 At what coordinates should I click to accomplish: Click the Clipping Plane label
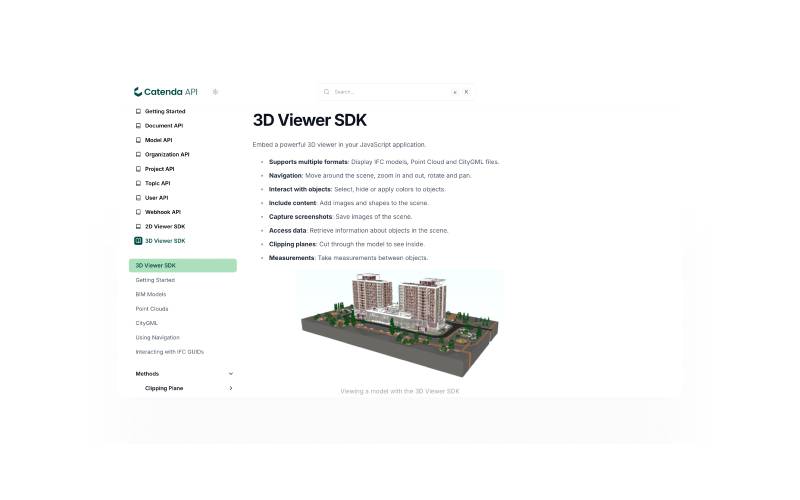pyautogui.click(x=164, y=388)
